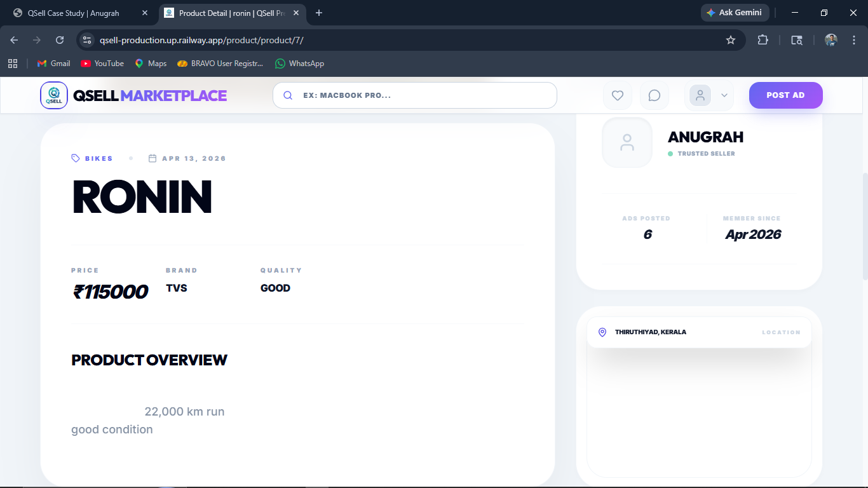The width and height of the screenshot is (868, 488).
Task: Click the POST AD button
Action: point(785,95)
